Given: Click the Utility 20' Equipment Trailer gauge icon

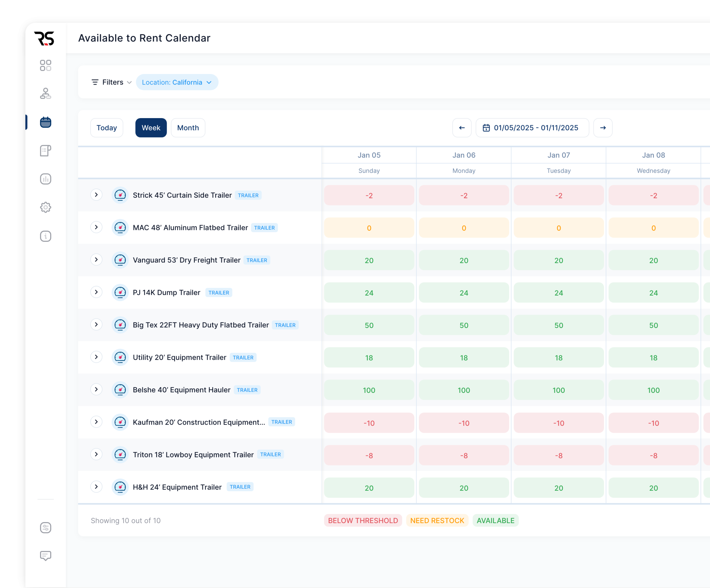Looking at the screenshot, I should (120, 357).
